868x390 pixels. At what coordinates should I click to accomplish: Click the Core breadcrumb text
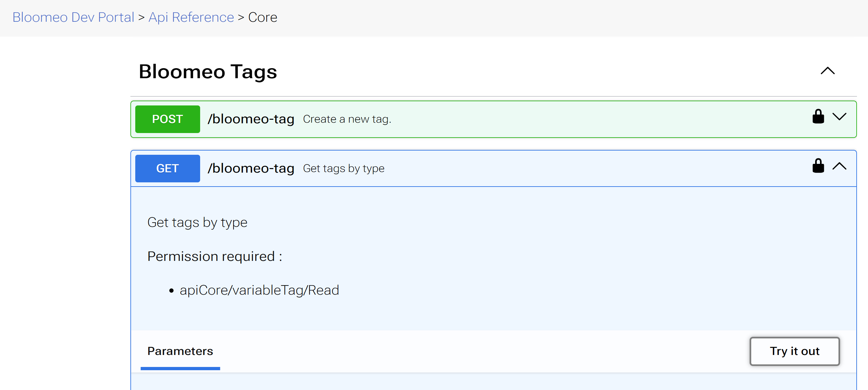click(x=262, y=17)
